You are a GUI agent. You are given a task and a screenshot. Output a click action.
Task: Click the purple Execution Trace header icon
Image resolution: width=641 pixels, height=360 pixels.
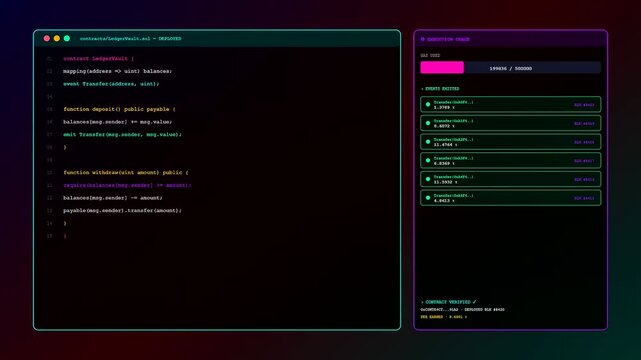pos(423,39)
